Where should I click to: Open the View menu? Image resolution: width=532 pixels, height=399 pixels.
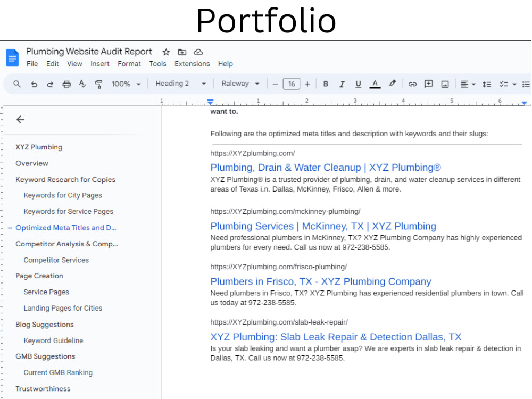(x=74, y=64)
